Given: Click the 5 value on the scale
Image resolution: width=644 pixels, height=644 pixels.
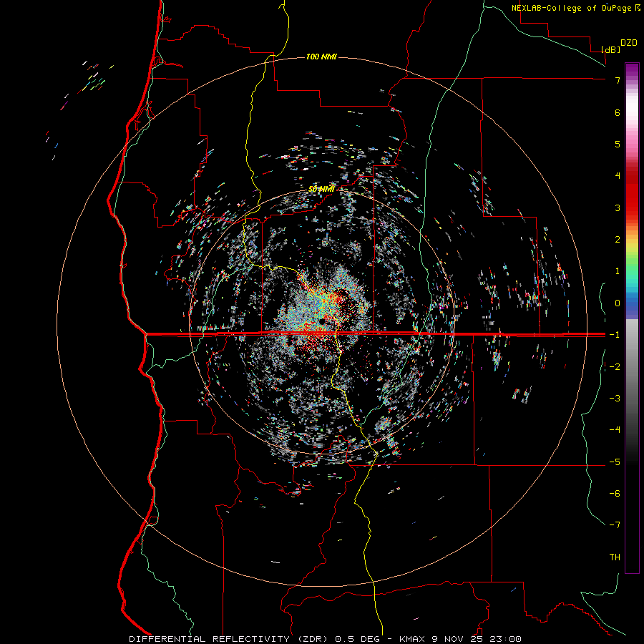Looking at the screenshot, I should point(618,144).
